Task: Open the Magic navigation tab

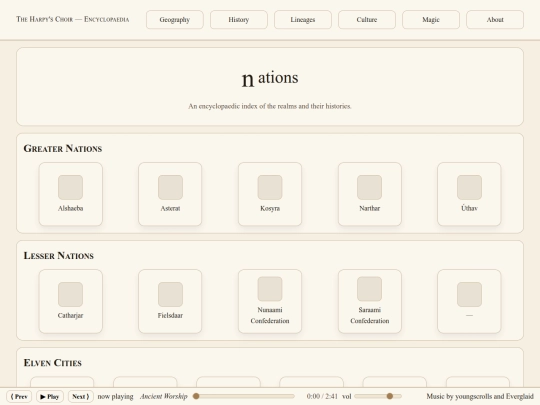Action: click(x=431, y=20)
